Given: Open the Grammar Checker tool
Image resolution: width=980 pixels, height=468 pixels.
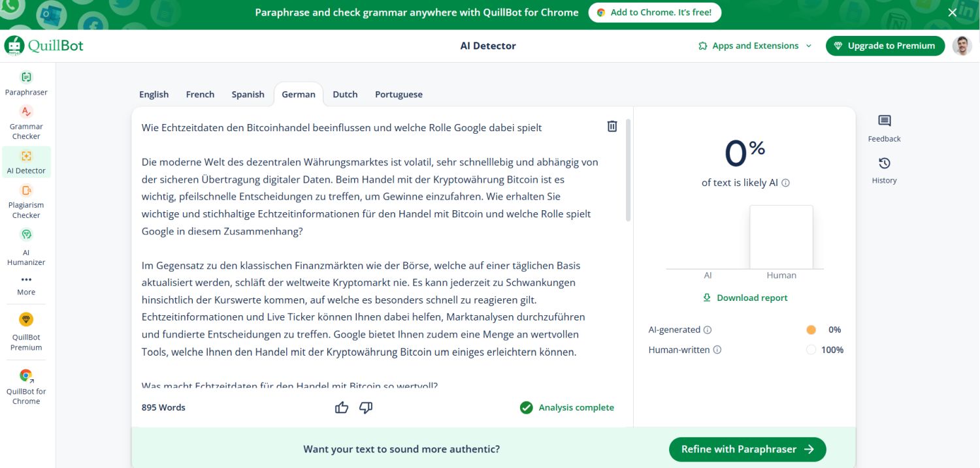Looking at the screenshot, I should (x=26, y=122).
